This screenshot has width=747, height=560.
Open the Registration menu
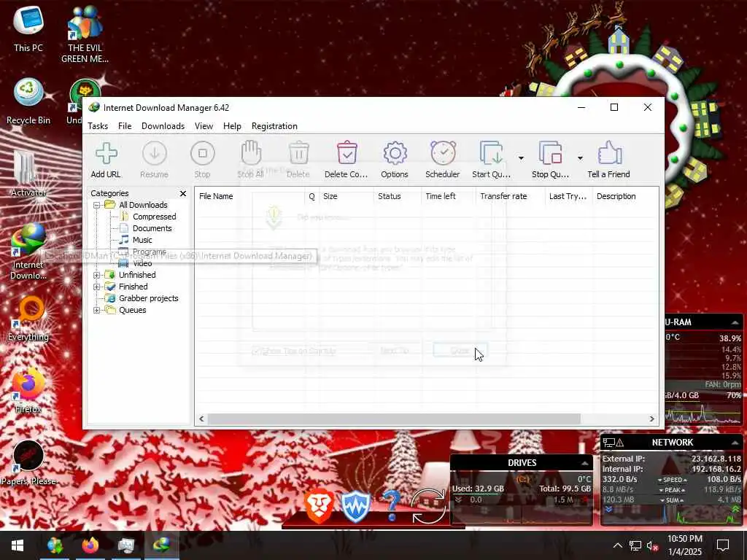[x=274, y=126]
